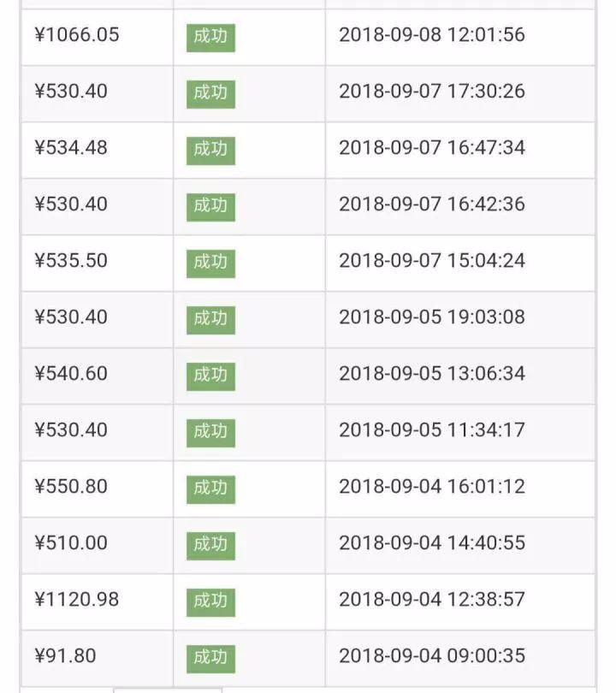Image resolution: width=616 pixels, height=693 pixels.
Task: Click the 成功 badge in the ¥91.80 row
Action: click(210, 658)
